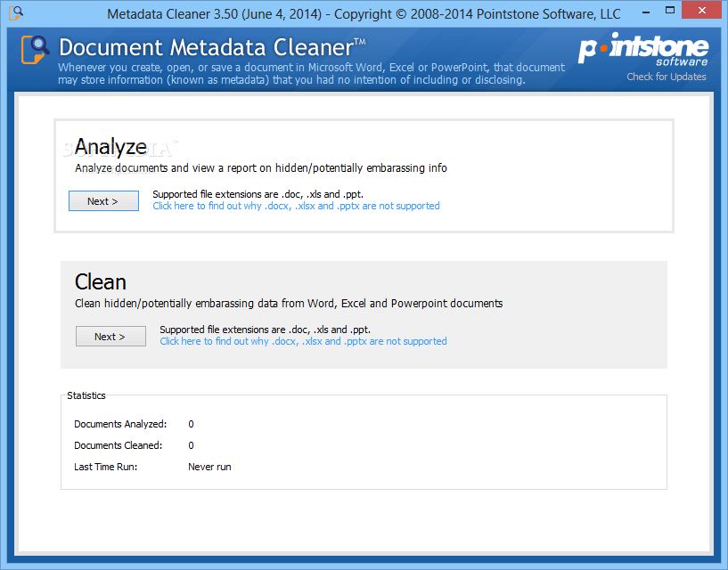Click Next under the Clean section

click(x=110, y=336)
